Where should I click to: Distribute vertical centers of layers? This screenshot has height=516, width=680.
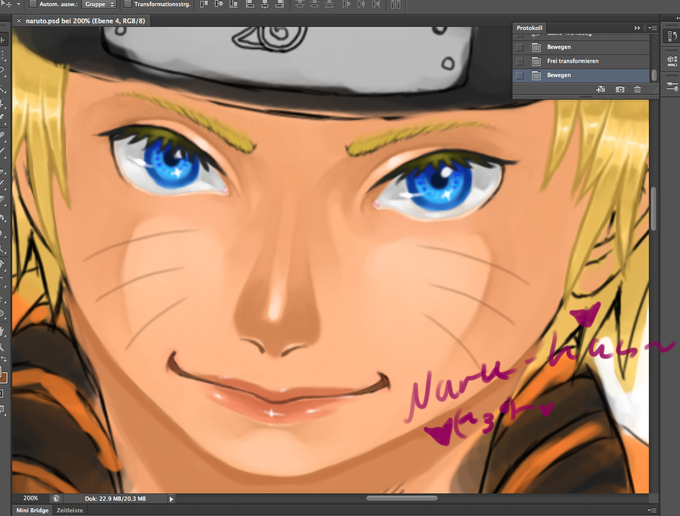point(314,4)
